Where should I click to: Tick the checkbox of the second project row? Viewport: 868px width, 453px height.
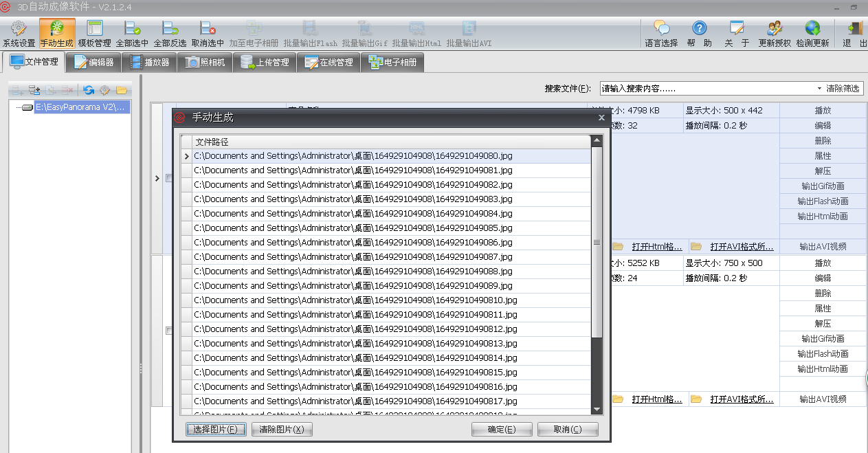[169, 331]
